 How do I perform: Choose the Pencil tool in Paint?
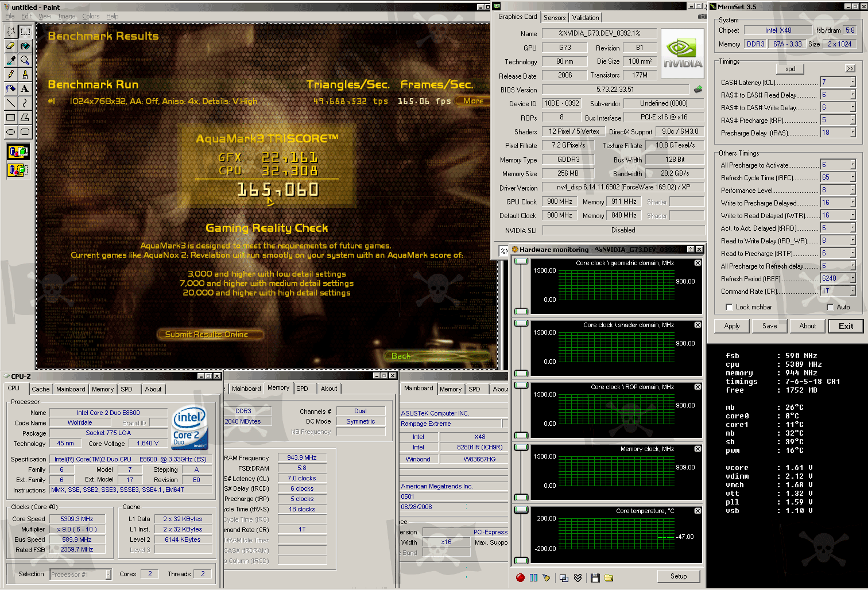point(11,75)
